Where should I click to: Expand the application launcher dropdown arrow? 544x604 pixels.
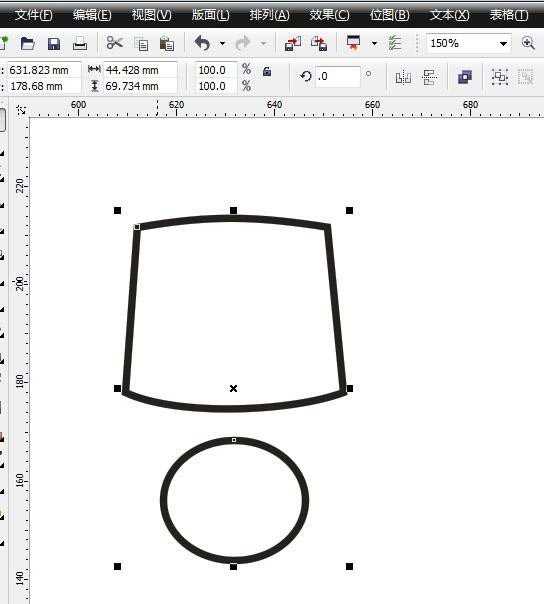[374, 44]
